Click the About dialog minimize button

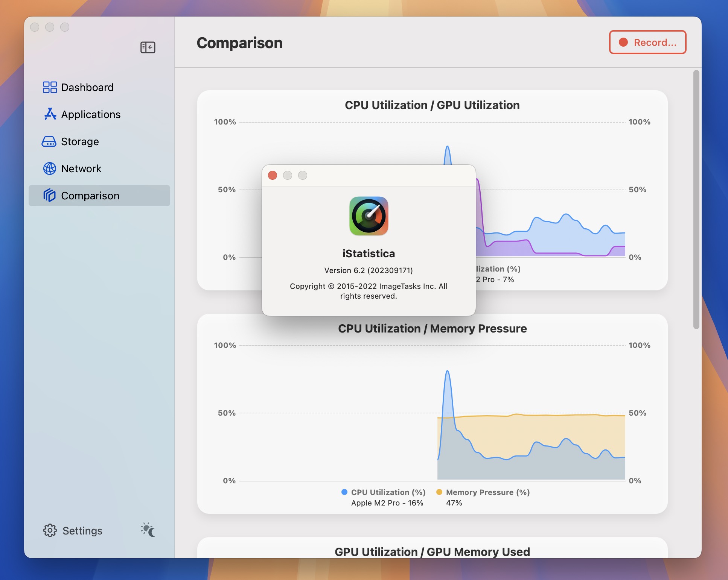[288, 175]
